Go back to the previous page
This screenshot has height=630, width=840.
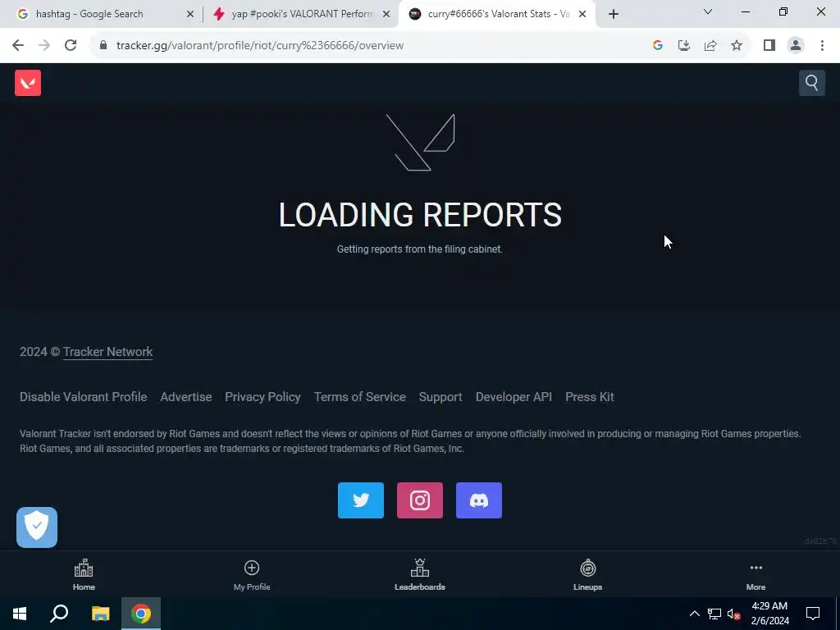coord(18,46)
